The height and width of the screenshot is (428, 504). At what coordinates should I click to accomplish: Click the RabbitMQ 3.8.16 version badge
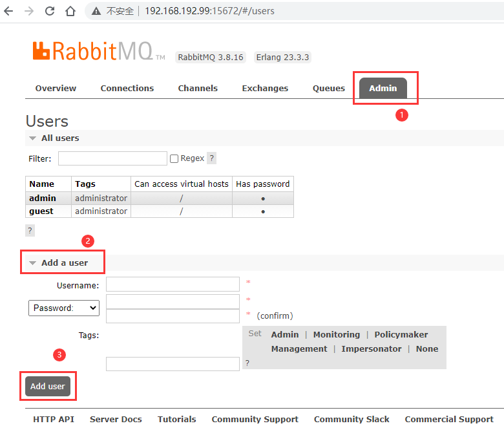coord(211,58)
